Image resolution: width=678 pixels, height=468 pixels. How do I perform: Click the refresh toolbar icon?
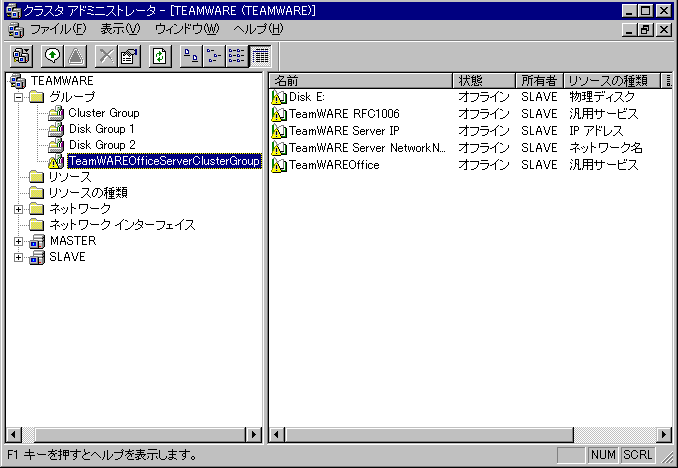coord(160,56)
